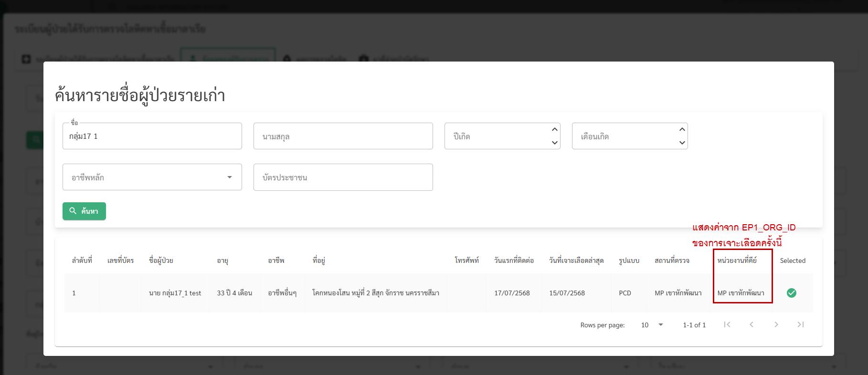
Task: Jump to the last page of results
Action: 801,324
